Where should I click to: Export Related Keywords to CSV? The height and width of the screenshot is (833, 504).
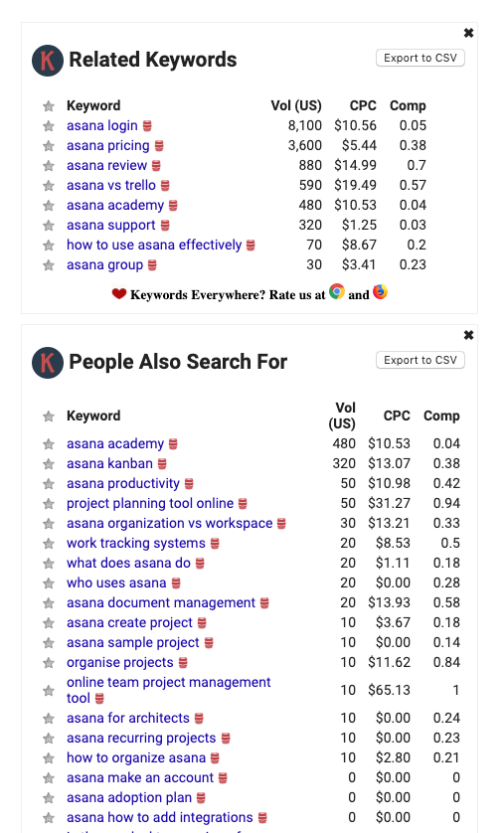pyautogui.click(x=420, y=58)
